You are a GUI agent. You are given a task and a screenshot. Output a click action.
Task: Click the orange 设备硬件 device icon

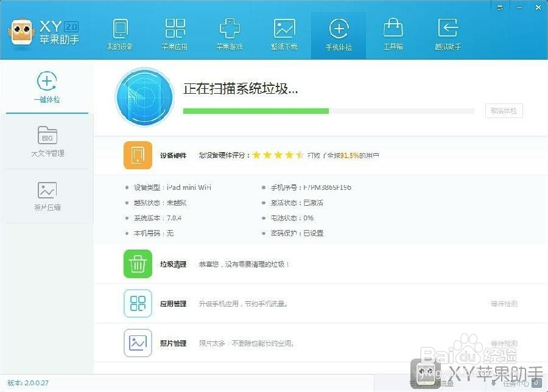(138, 155)
